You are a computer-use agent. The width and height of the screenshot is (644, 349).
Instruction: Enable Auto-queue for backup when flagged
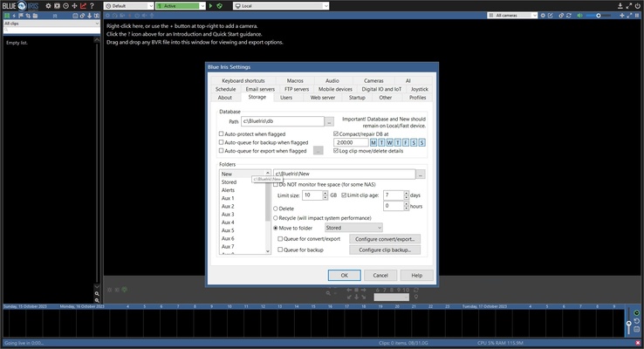pos(222,142)
